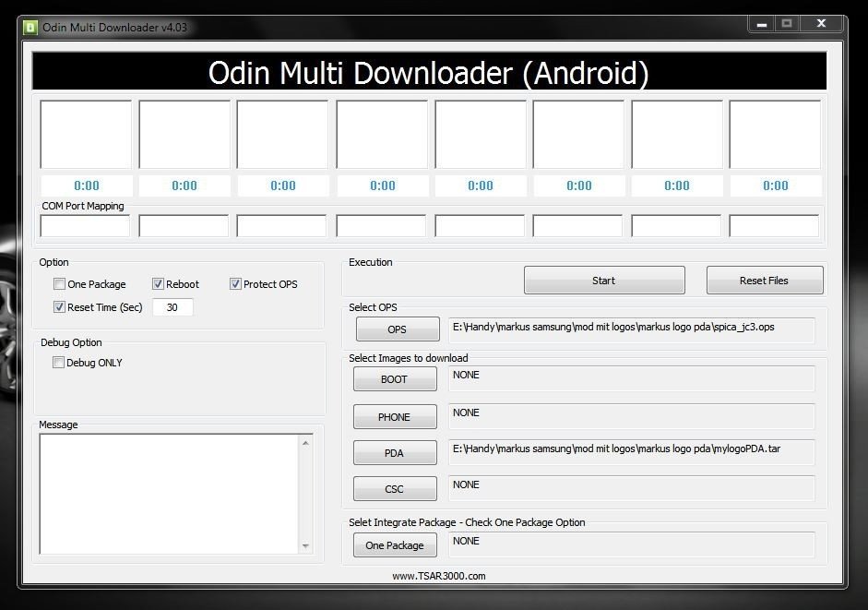Click the PHONE path field showing NONE
The height and width of the screenshot is (610, 868).
632,416
